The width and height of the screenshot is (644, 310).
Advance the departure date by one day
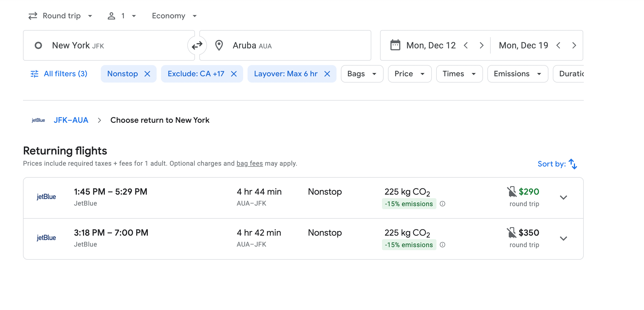point(482,45)
